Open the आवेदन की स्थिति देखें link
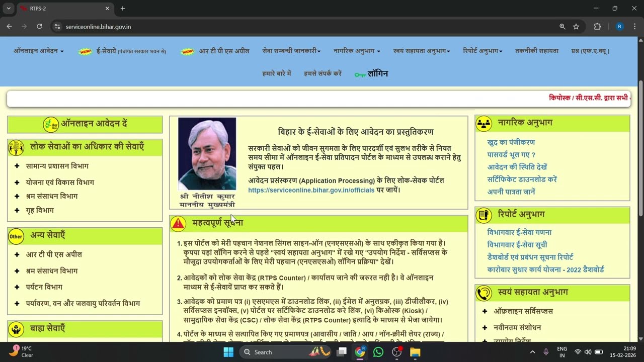This screenshot has width=644, height=362. [x=517, y=167]
